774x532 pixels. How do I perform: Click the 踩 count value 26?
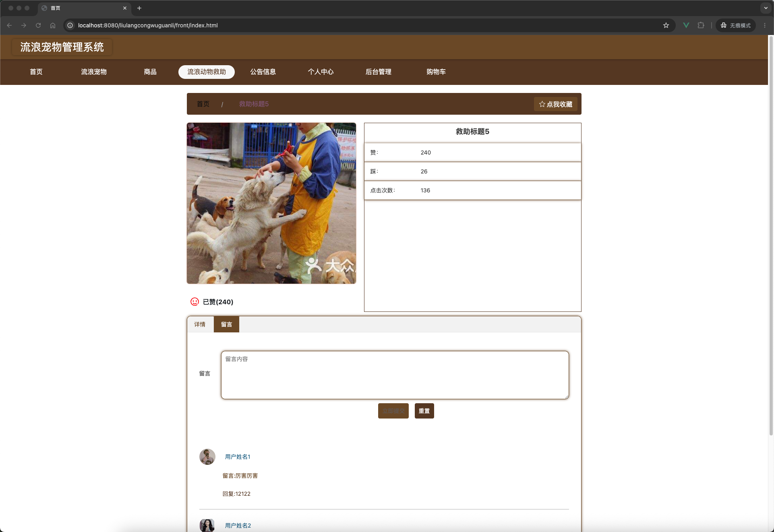424,171
